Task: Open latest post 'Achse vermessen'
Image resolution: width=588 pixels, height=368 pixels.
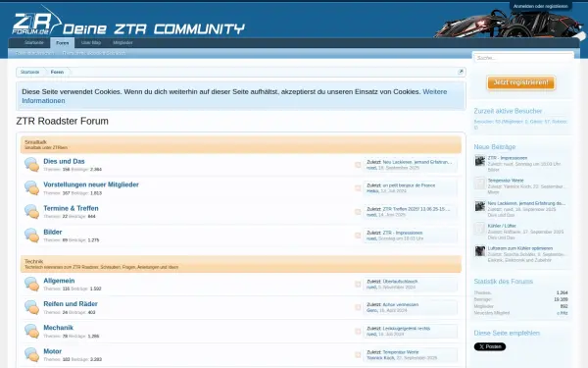Action: point(401,304)
